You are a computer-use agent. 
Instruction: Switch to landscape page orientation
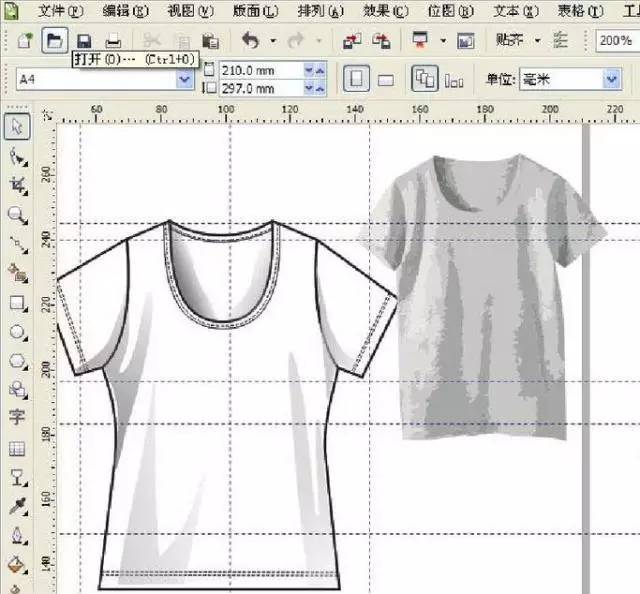click(x=386, y=79)
